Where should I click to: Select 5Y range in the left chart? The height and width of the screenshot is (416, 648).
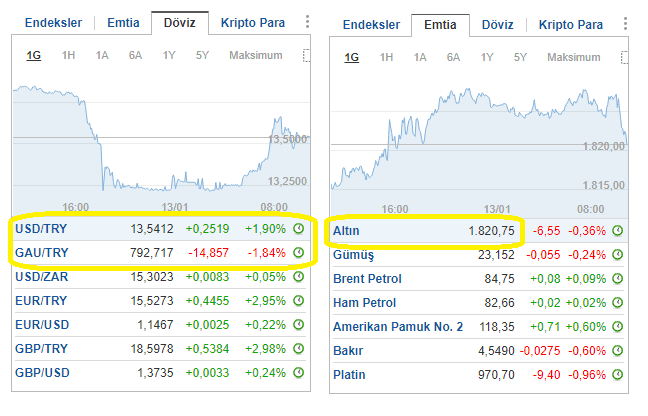click(x=203, y=56)
